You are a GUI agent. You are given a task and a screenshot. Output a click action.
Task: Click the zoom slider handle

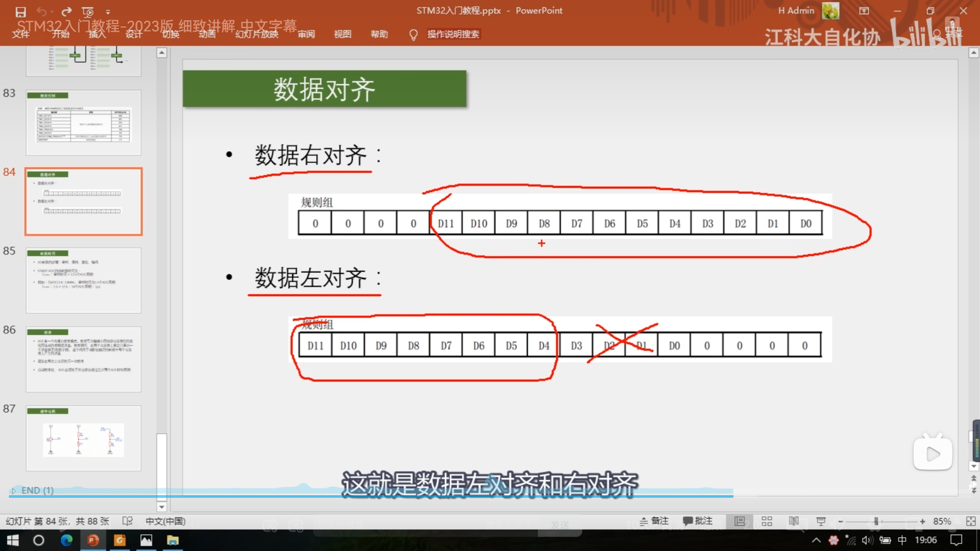(x=876, y=521)
